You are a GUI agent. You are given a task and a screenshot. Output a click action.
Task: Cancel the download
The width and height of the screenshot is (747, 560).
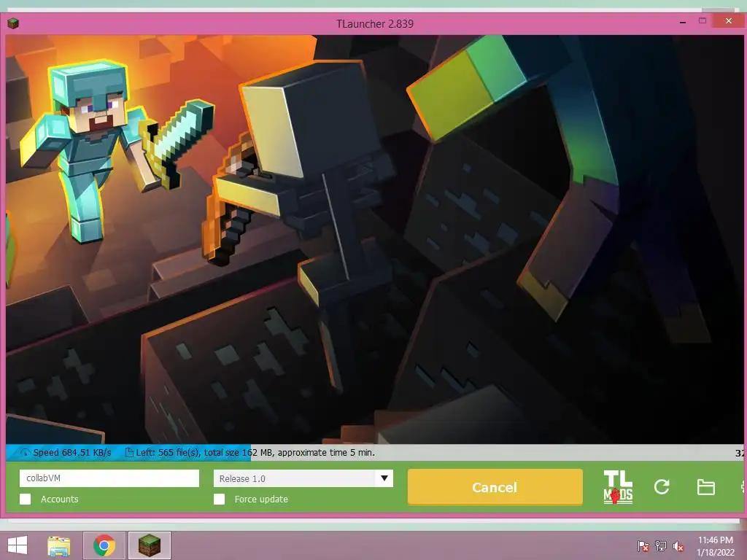coord(495,487)
